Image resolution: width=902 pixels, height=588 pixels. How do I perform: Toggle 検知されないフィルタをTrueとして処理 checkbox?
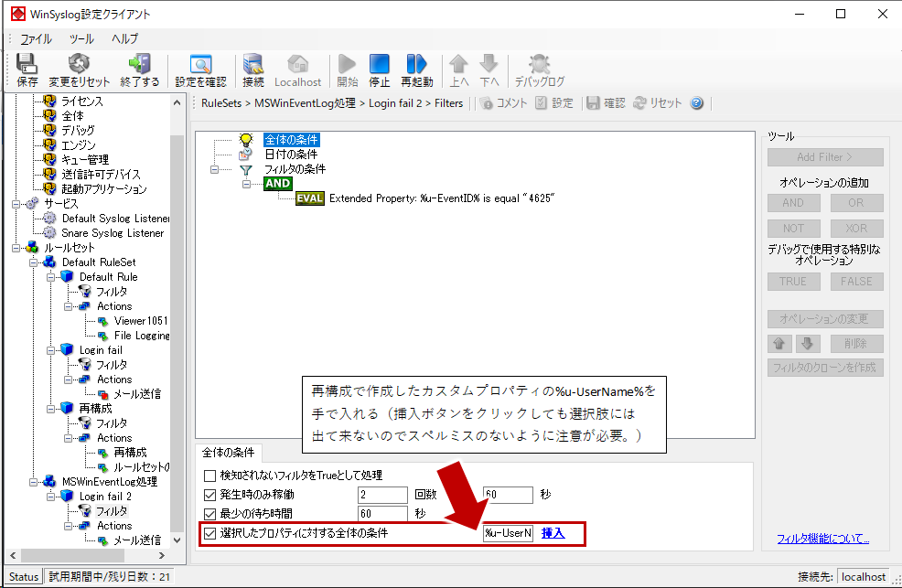(x=210, y=476)
